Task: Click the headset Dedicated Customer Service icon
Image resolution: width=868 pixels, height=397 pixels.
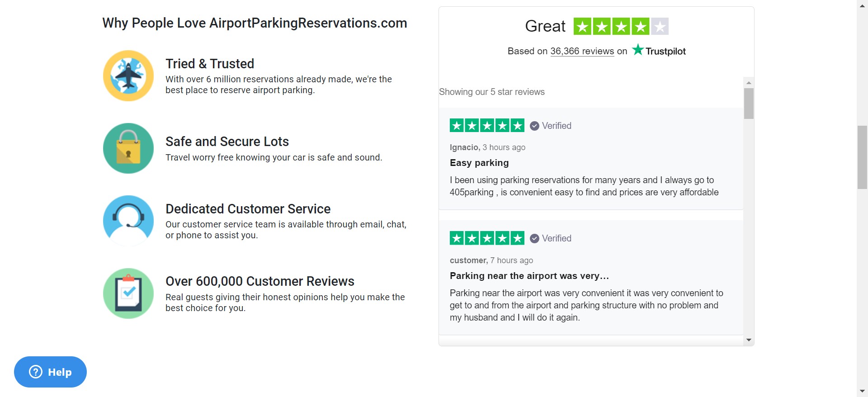Action: coord(128,221)
